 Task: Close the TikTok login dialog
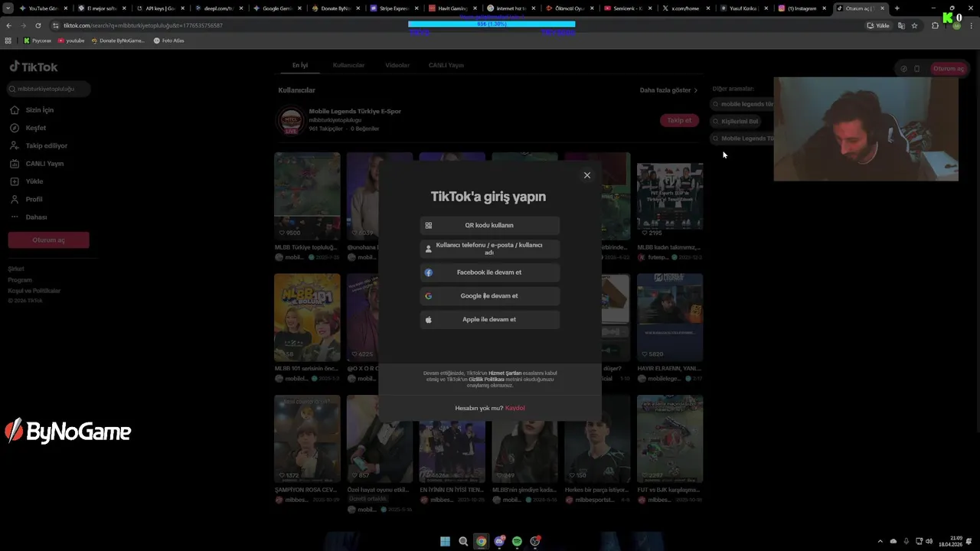tap(587, 175)
